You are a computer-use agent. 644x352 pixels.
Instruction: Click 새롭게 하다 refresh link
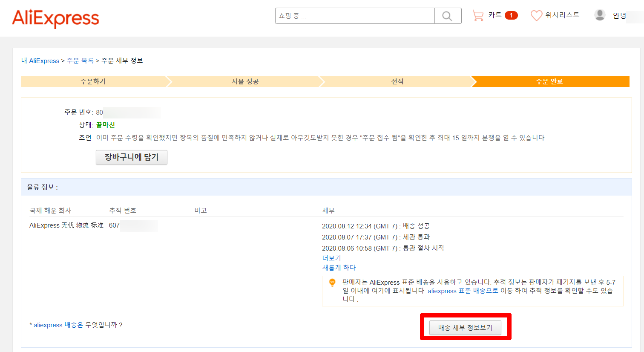pos(339,268)
